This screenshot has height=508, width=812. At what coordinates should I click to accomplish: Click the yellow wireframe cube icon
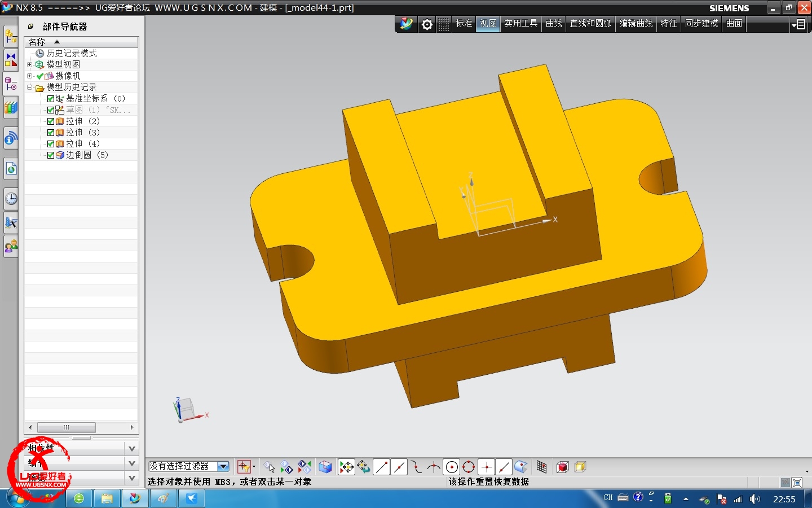[x=580, y=467]
